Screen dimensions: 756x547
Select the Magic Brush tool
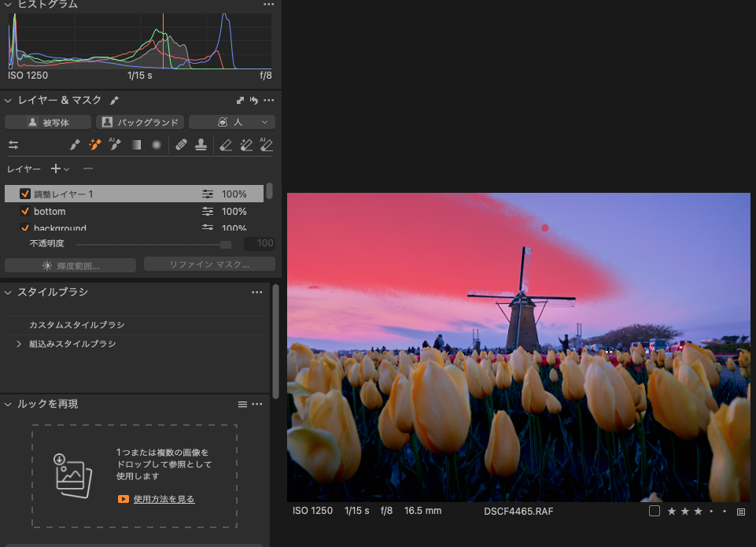pyautogui.click(x=95, y=145)
